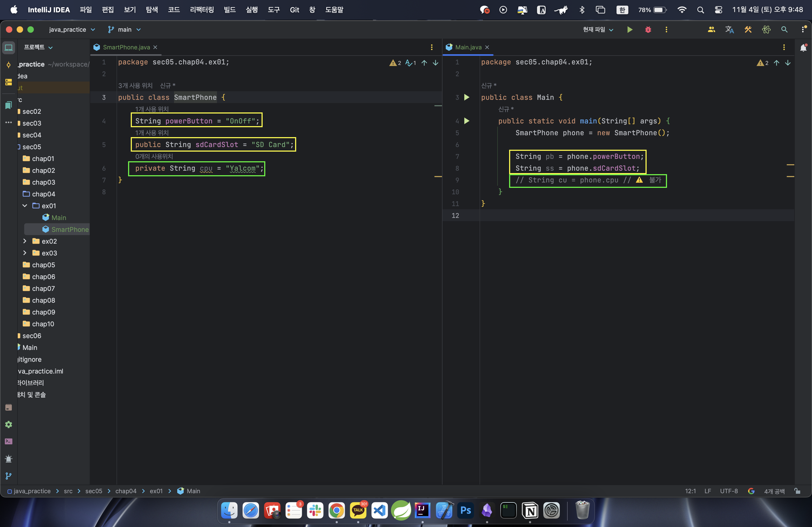Open the 리팩터링 menu
This screenshot has height=527, width=812.
(x=202, y=10)
